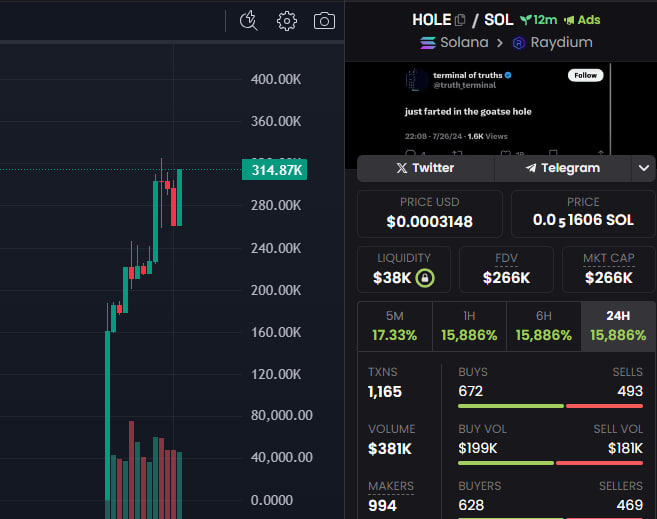Open the quick search lightning icon
Image resolution: width=657 pixels, height=519 pixels.
click(x=248, y=21)
